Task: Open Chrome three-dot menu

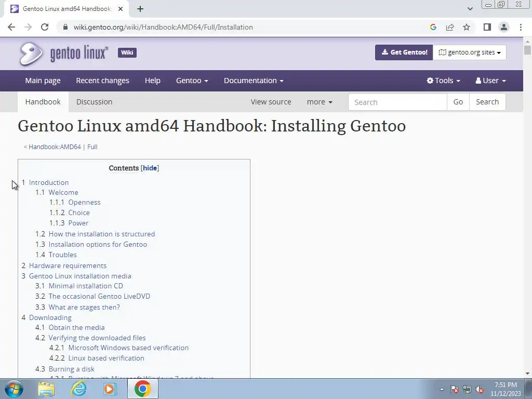Action: [521, 27]
